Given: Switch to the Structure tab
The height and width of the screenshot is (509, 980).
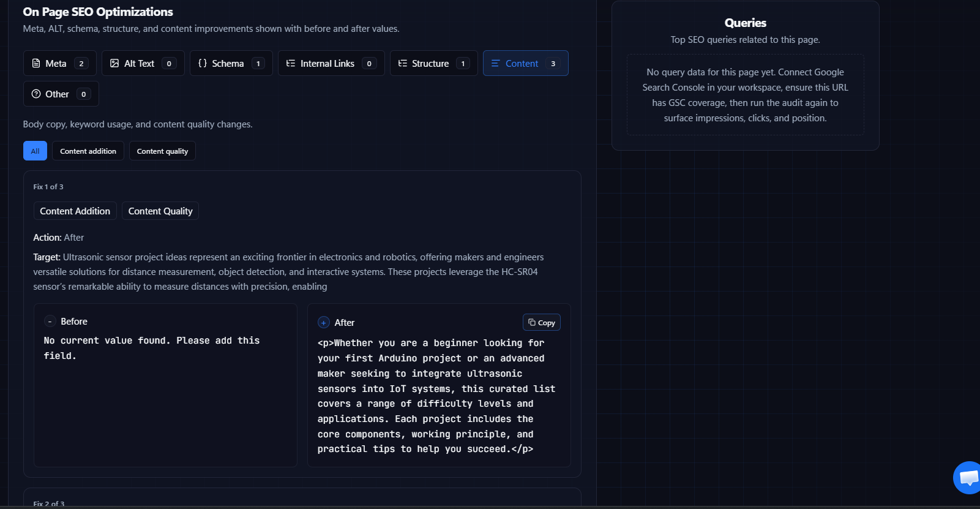Looking at the screenshot, I should click(433, 63).
